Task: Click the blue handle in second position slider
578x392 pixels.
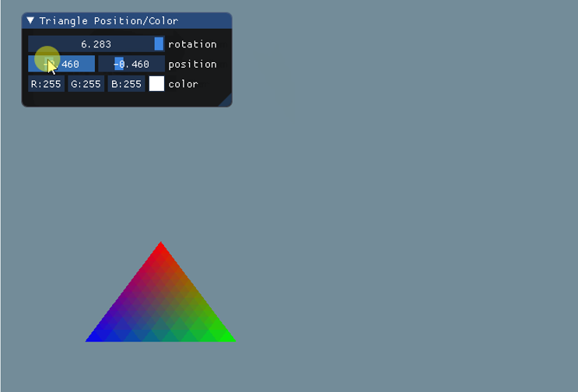Action: point(119,64)
